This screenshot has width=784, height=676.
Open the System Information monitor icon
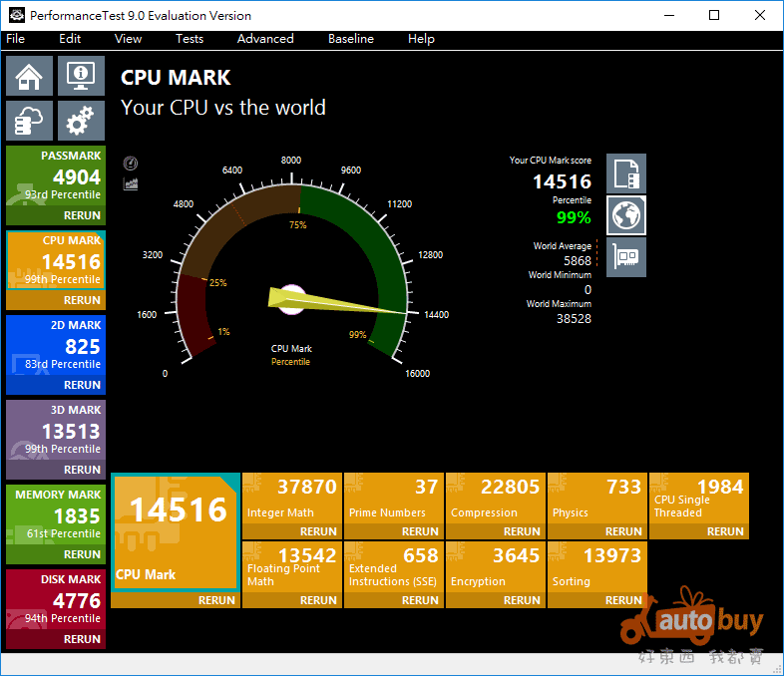[x=81, y=76]
